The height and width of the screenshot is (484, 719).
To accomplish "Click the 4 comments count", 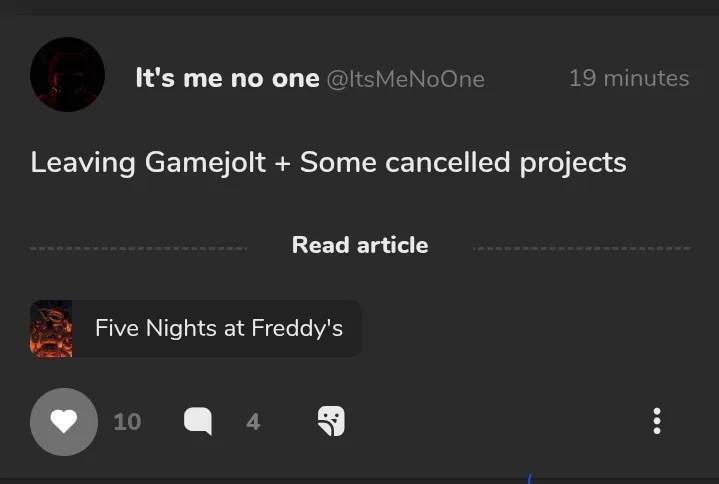I will click(x=253, y=422).
